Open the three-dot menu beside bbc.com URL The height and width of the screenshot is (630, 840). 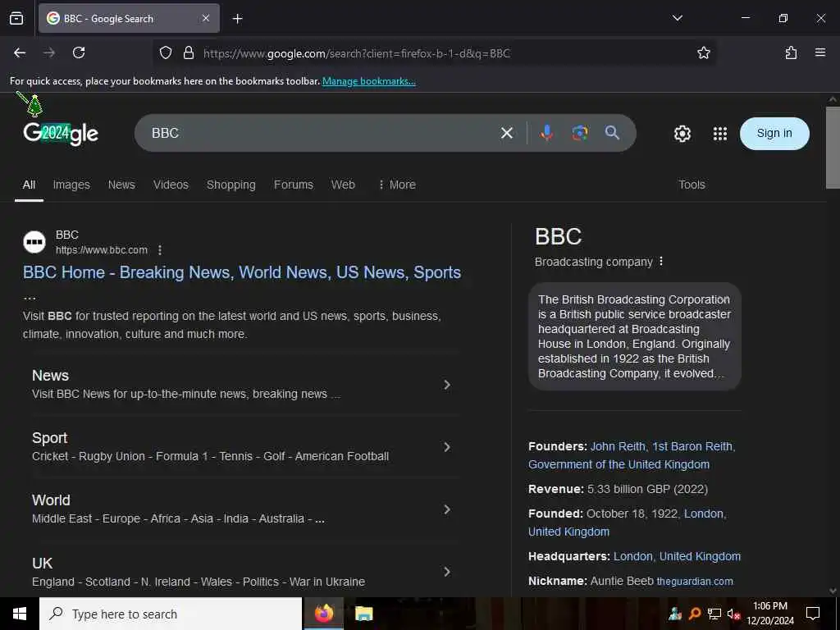160,250
